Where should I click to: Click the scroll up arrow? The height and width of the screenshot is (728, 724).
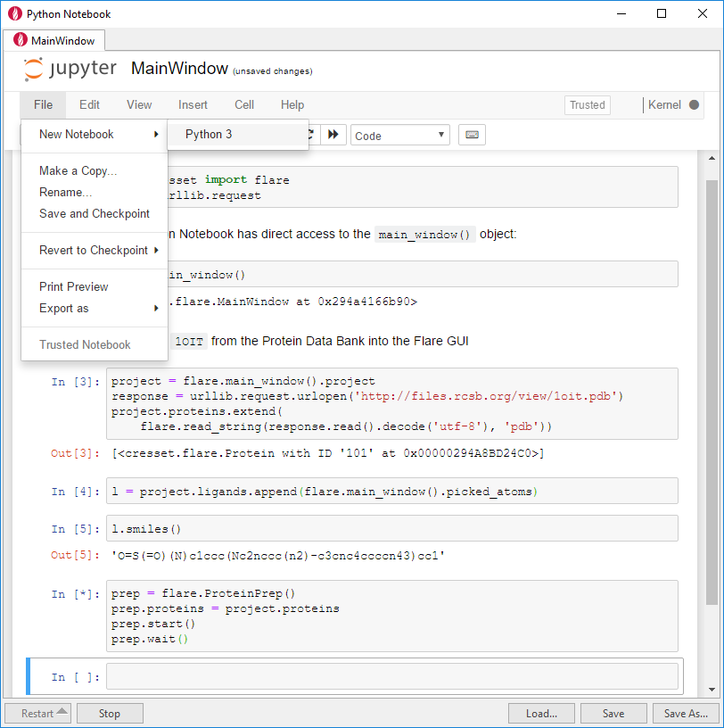click(712, 158)
